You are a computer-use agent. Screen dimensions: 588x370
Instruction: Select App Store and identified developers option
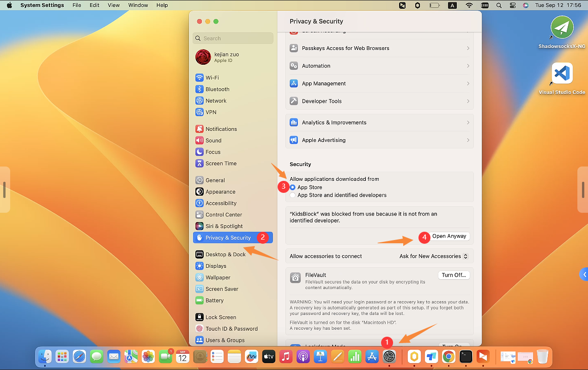[293, 195]
